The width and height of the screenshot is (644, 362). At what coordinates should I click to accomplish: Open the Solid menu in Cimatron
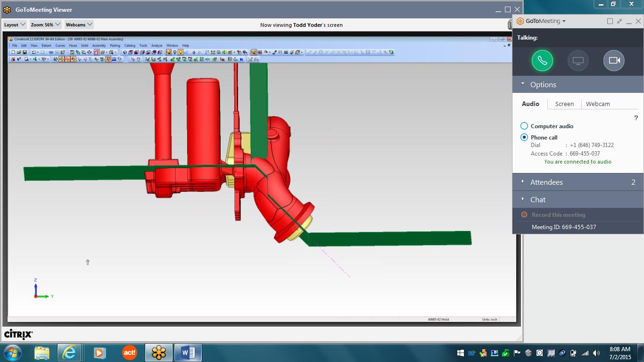tap(84, 45)
